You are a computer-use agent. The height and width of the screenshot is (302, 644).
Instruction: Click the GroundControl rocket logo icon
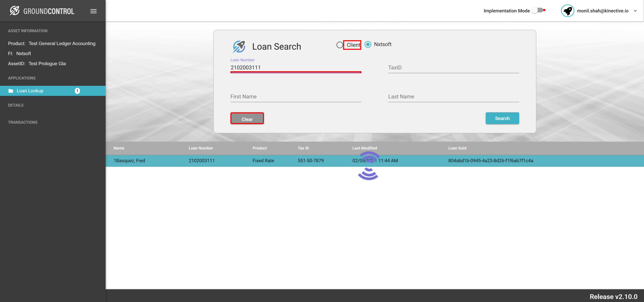15,11
